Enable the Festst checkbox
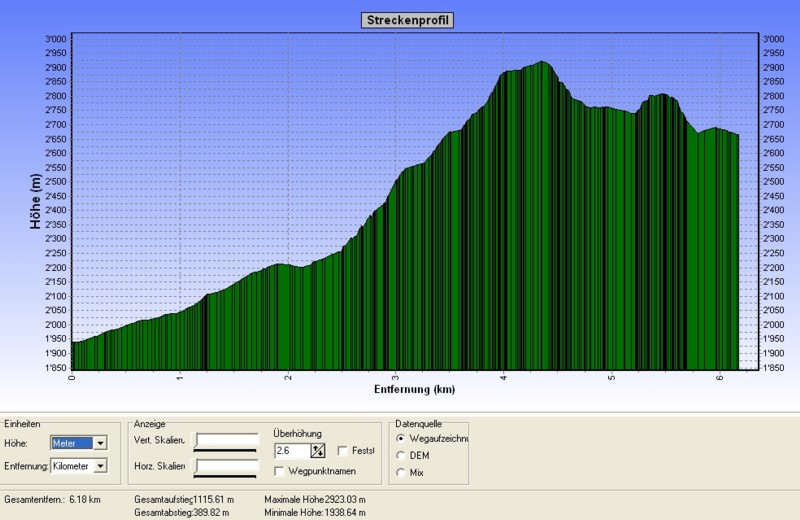The width and height of the screenshot is (800, 520). [344, 451]
